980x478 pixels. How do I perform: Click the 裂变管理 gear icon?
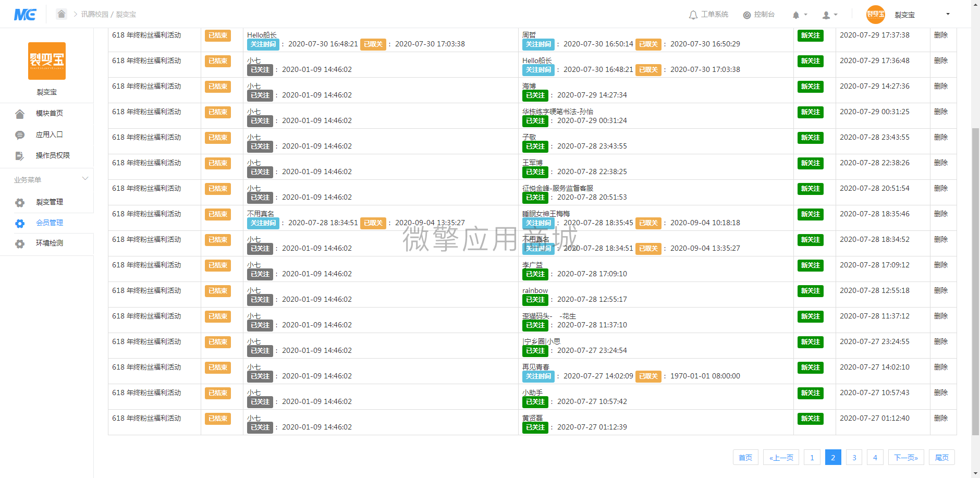pos(20,202)
